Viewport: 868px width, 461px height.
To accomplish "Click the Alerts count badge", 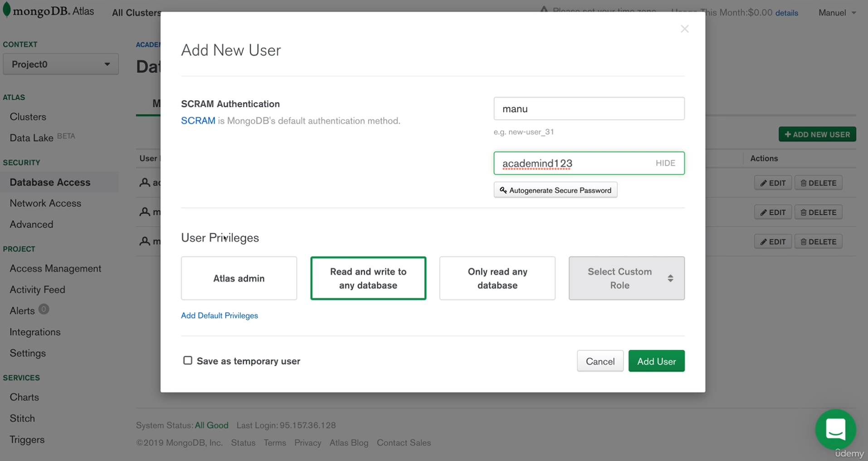I will (x=44, y=309).
